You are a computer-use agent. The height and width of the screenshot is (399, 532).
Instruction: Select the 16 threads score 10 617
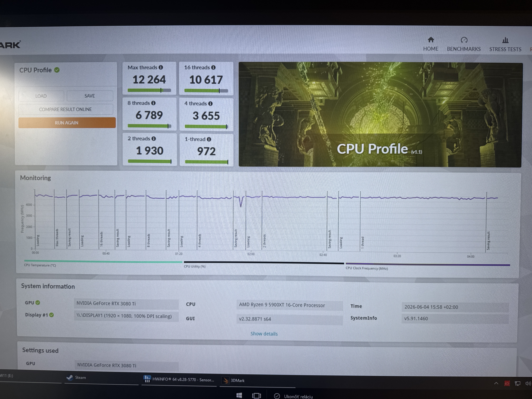[206, 80]
